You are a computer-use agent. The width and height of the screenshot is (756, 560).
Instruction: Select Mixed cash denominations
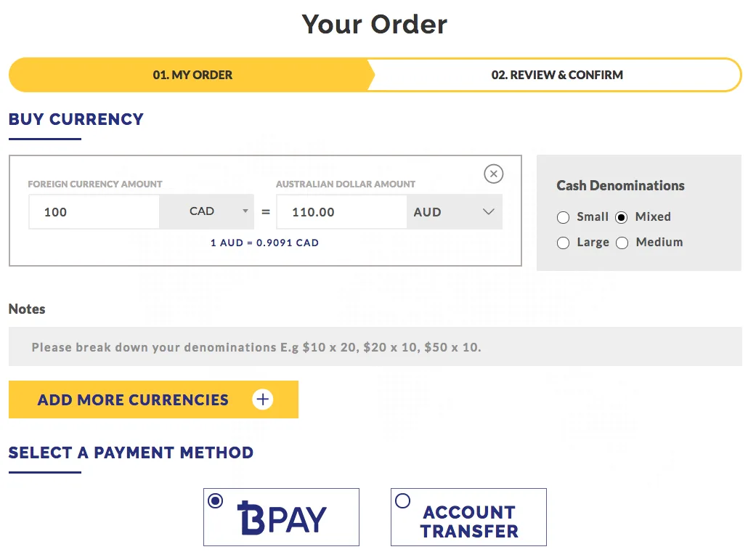622,217
